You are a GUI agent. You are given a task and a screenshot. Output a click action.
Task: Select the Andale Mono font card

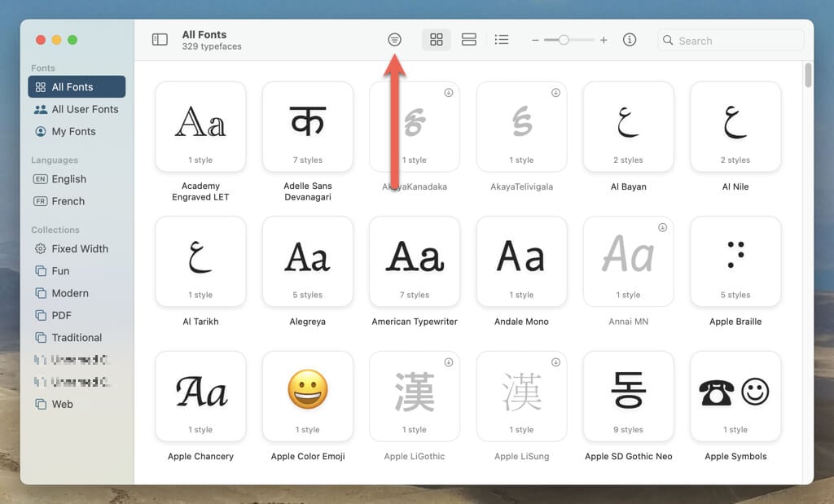[x=521, y=261]
